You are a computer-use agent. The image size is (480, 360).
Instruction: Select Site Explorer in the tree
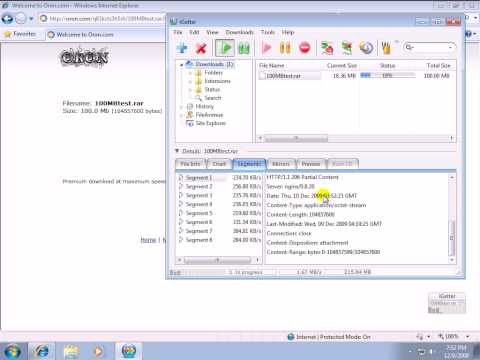click(x=211, y=123)
